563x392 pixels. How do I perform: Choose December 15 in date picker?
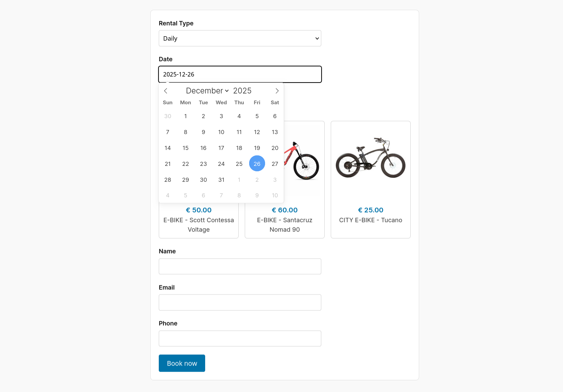pyautogui.click(x=186, y=148)
